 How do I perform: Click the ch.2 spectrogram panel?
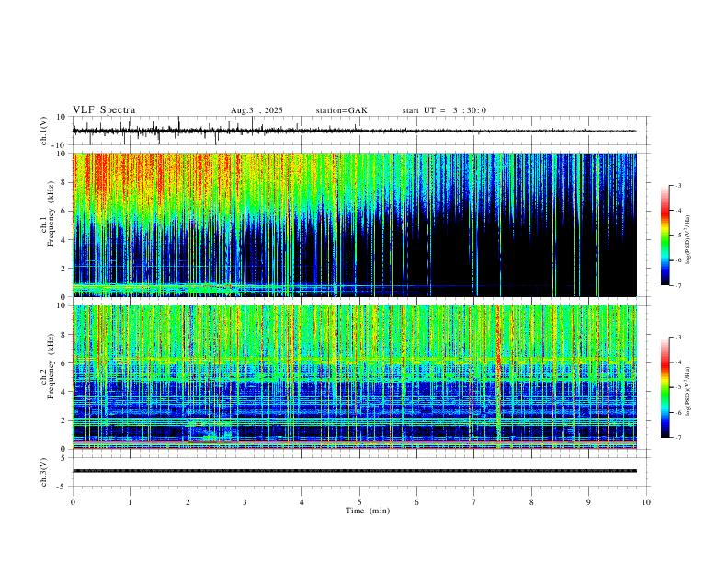click(x=354, y=377)
